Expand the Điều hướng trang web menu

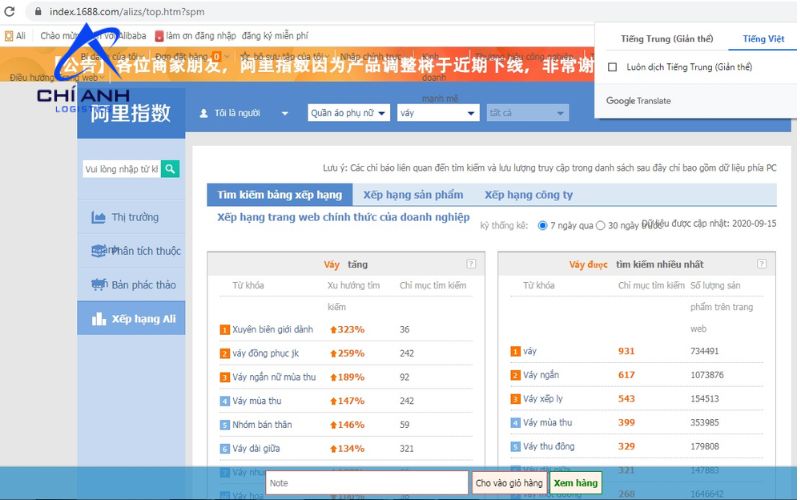(x=56, y=78)
